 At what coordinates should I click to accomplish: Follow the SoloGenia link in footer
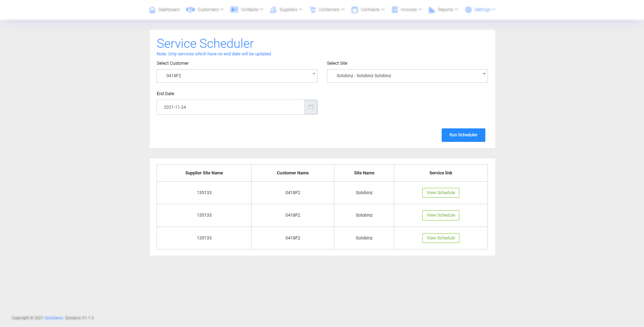[x=54, y=318]
